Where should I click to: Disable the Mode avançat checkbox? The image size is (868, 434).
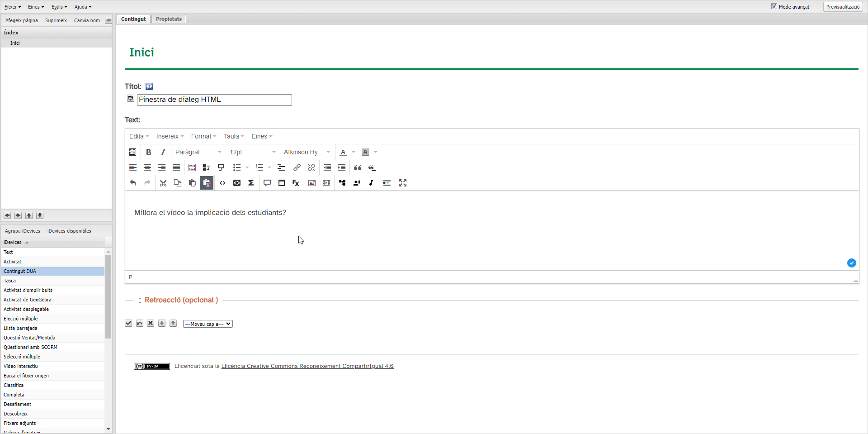click(x=775, y=6)
